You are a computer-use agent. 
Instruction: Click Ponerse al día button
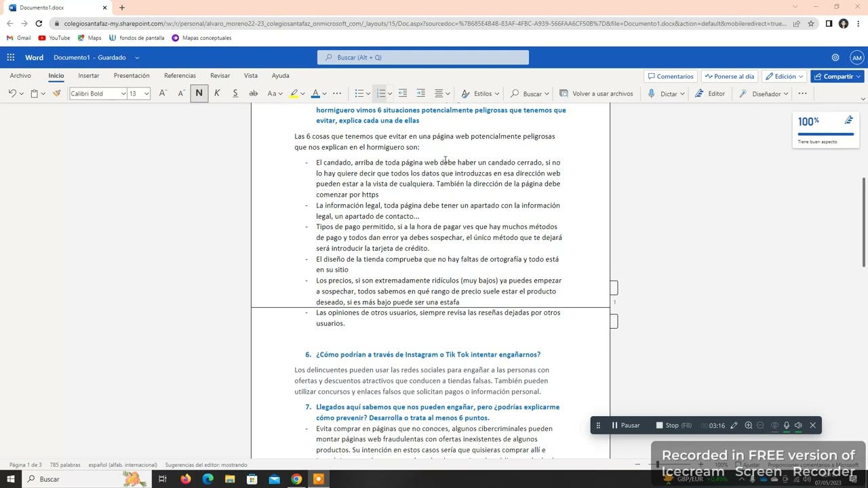(x=729, y=77)
